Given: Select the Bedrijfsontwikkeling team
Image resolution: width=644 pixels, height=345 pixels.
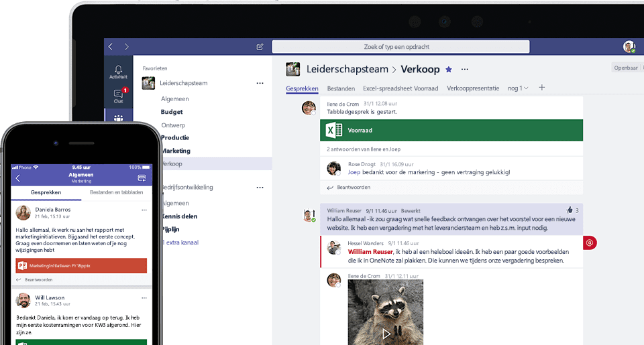Looking at the screenshot, I should tap(187, 188).
